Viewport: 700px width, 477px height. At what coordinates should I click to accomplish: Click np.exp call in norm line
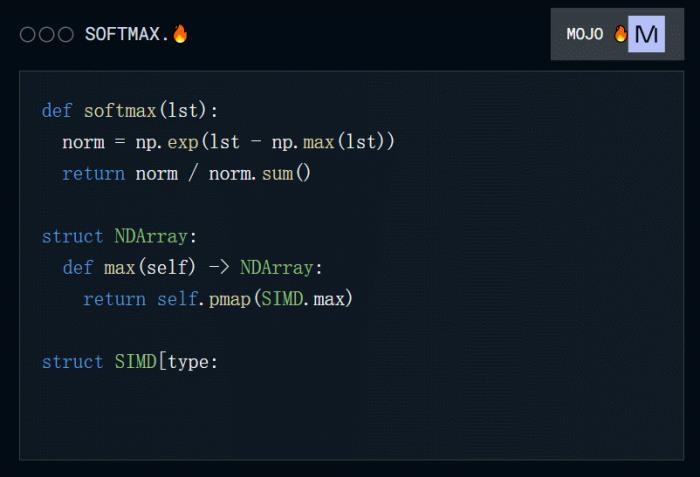point(167,142)
